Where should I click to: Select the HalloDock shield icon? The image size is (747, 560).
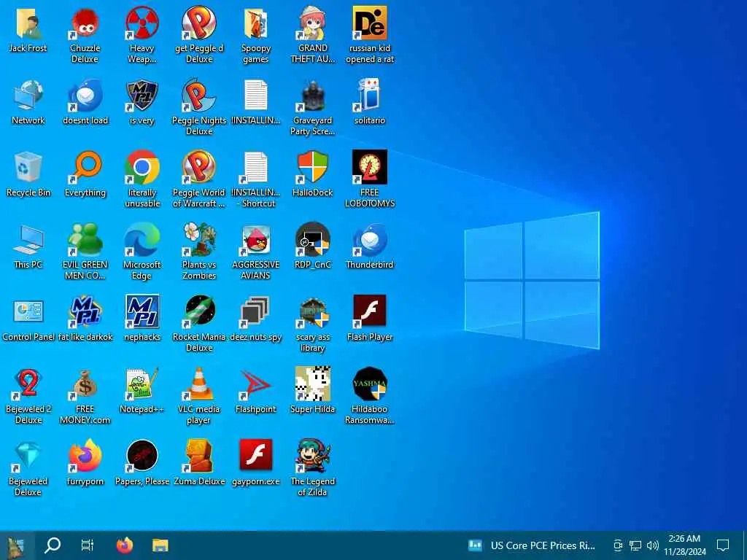[312, 167]
